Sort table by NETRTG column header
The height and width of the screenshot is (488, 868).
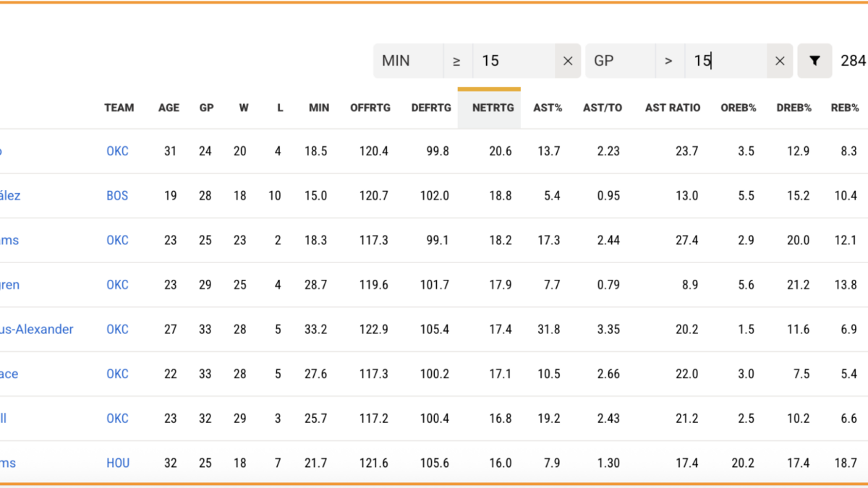[493, 108]
